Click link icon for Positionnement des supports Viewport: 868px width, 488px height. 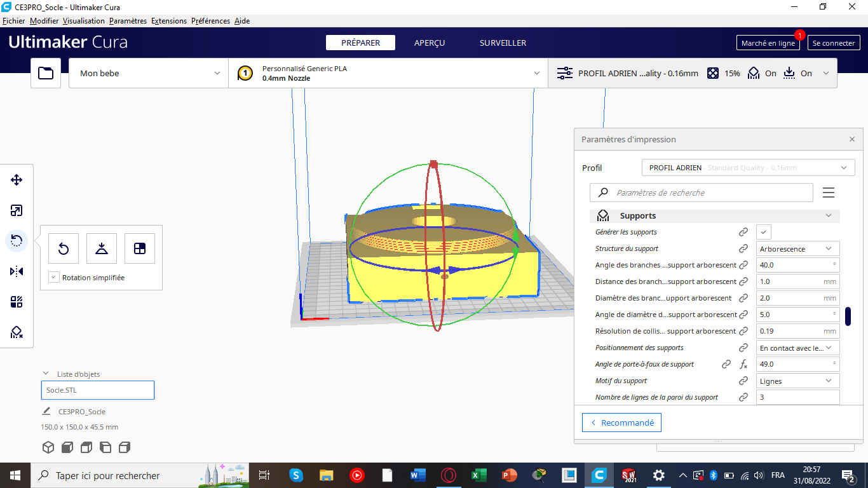pyautogui.click(x=743, y=348)
